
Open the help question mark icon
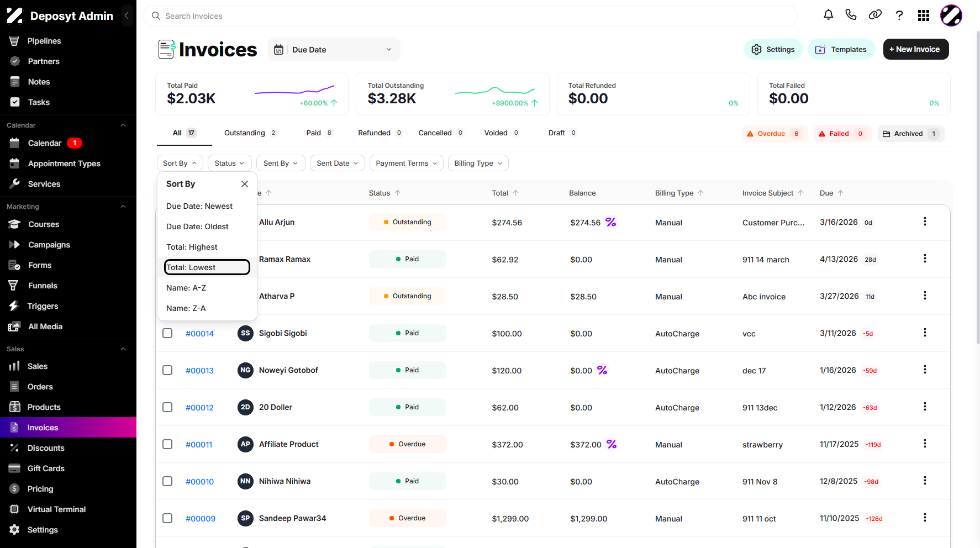point(899,15)
